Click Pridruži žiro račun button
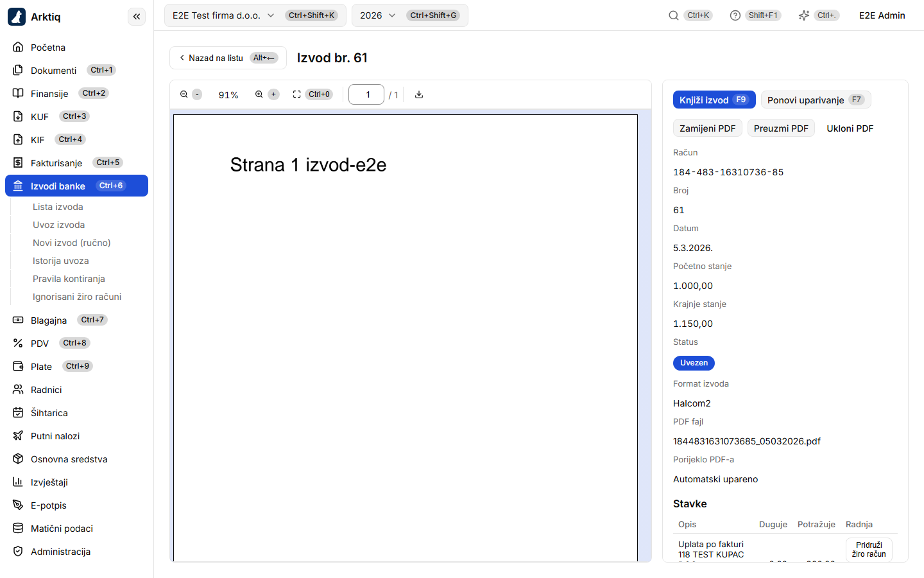Image resolution: width=924 pixels, height=578 pixels. tap(869, 549)
